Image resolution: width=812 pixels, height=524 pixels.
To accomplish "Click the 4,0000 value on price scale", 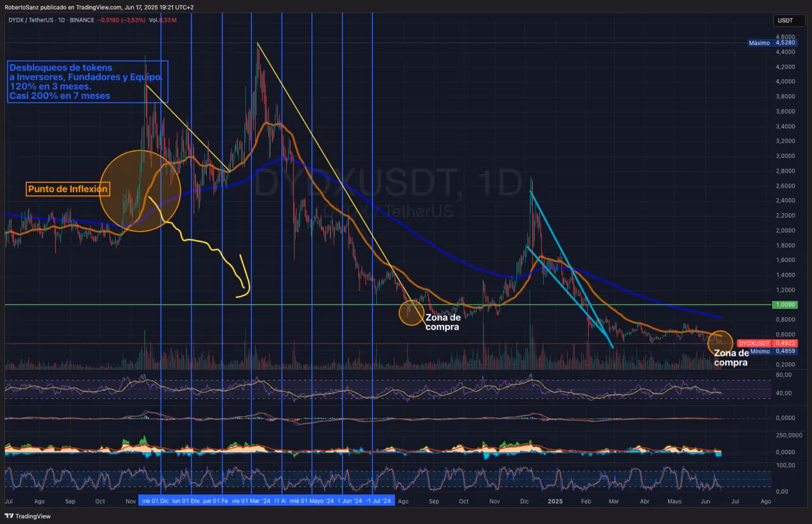I will point(785,82).
